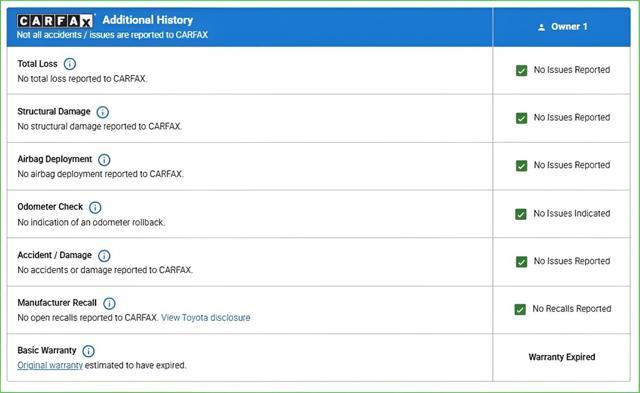Show info for Odometer Check

point(95,207)
